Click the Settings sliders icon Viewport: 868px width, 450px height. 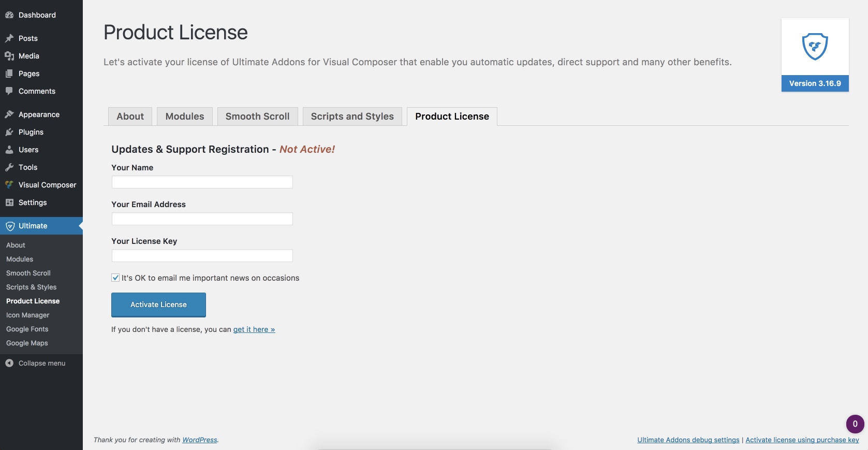pos(9,202)
